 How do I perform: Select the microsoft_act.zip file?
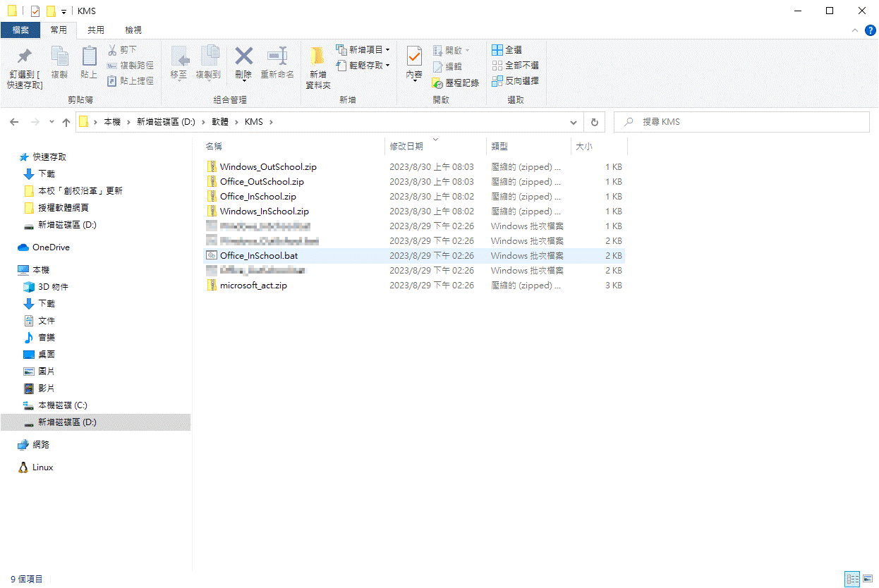click(x=253, y=286)
